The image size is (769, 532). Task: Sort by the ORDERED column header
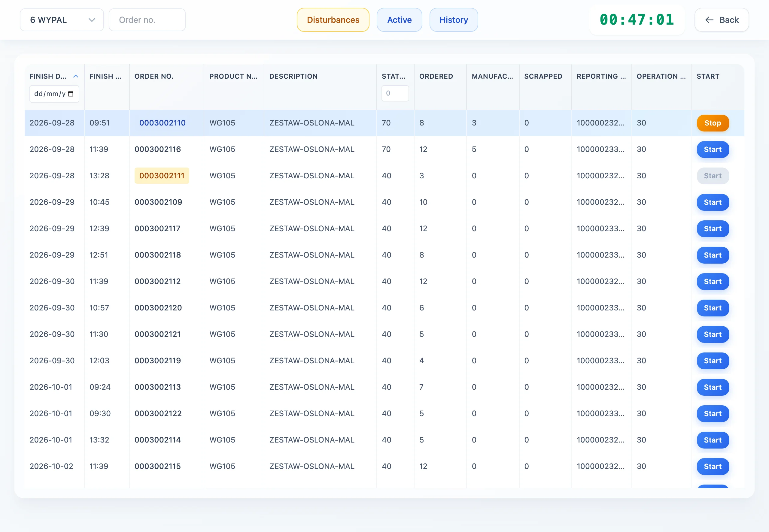436,76
